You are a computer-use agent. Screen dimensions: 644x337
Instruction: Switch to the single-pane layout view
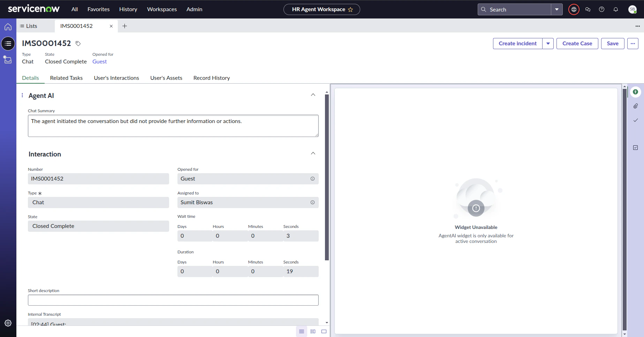324,331
